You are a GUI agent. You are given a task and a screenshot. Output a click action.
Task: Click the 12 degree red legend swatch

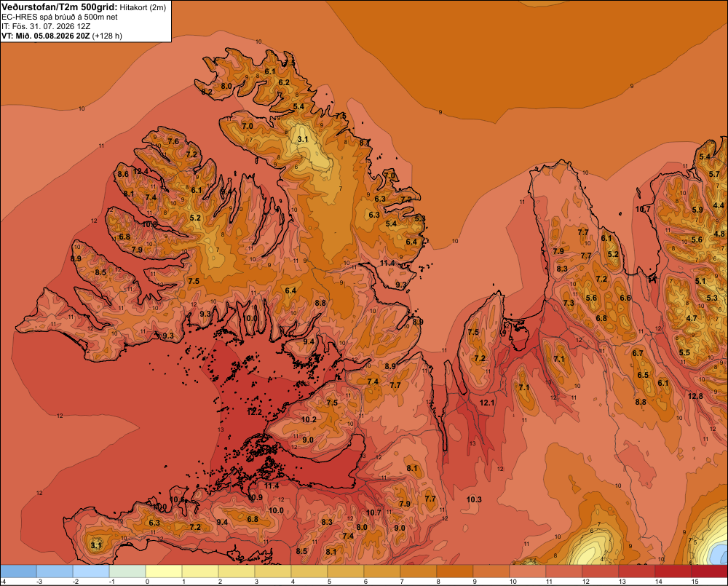pyautogui.click(x=601, y=571)
